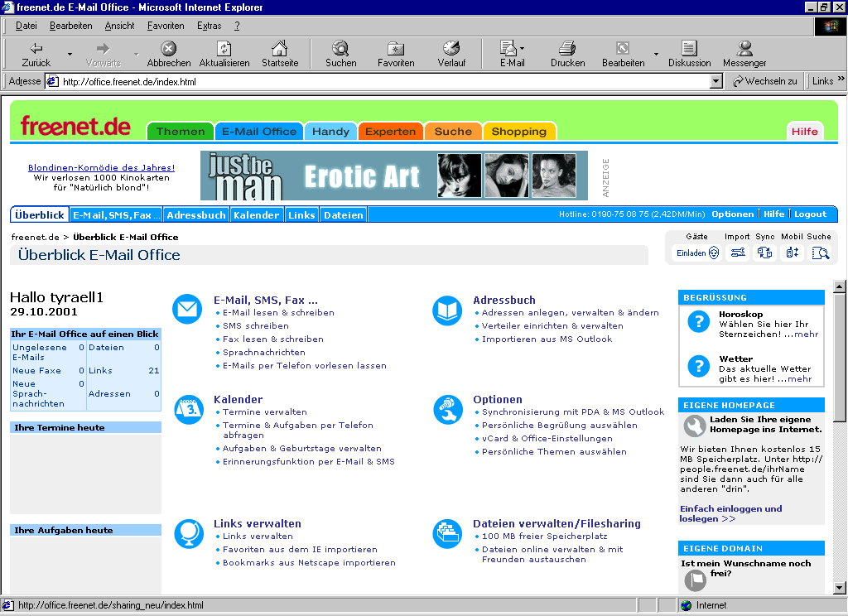The height and width of the screenshot is (616, 848).
Task: Click the Logout link
Action: click(810, 214)
